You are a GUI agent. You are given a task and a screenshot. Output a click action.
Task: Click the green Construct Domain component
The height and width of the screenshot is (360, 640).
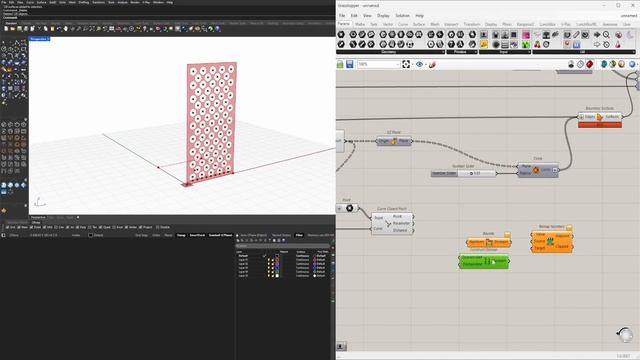click(484, 262)
